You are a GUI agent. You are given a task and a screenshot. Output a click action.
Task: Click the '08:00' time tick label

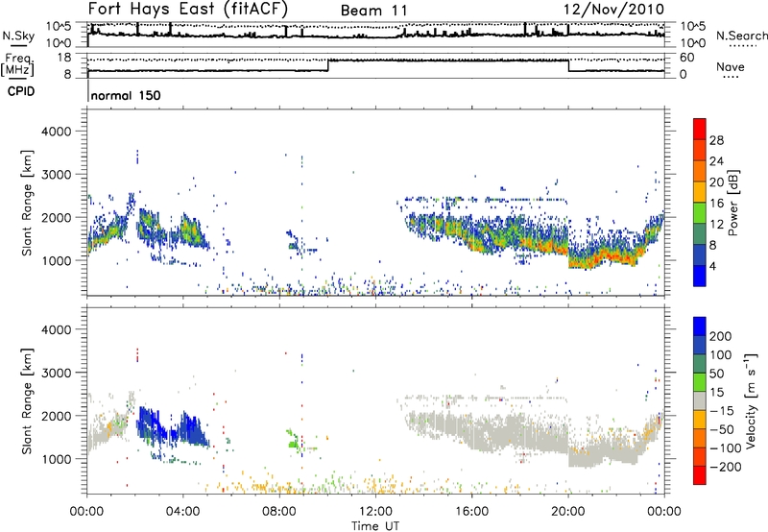point(279,512)
